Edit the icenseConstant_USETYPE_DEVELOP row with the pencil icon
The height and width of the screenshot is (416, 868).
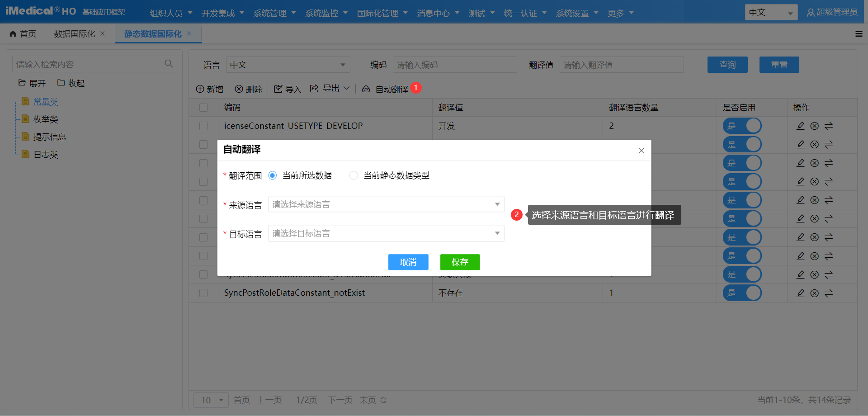800,126
